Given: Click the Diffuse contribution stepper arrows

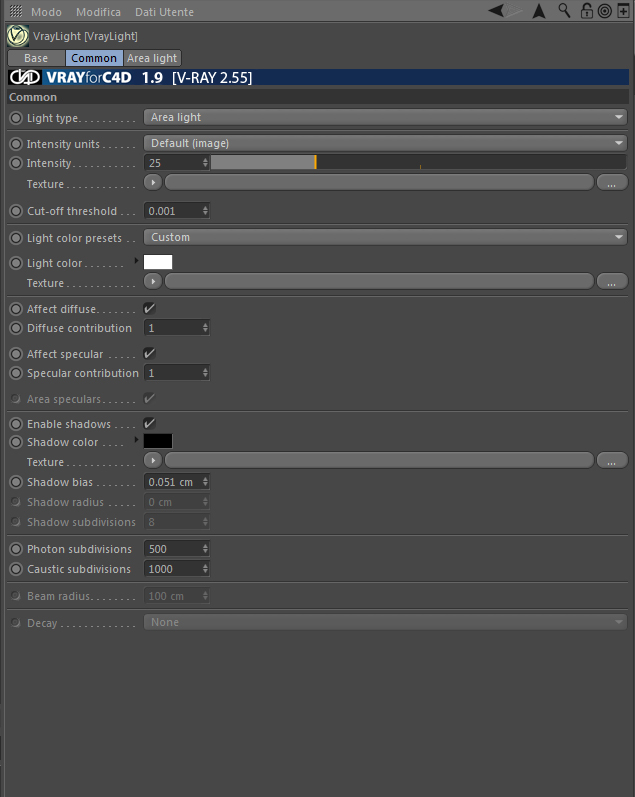Looking at the screenshot, I should point(205,328).
